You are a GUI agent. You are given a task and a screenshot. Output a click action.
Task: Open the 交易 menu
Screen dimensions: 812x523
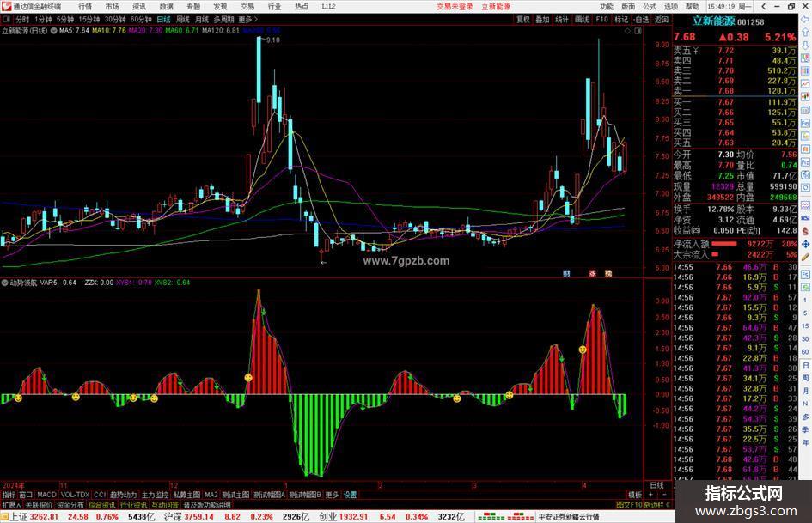(247, 6)
